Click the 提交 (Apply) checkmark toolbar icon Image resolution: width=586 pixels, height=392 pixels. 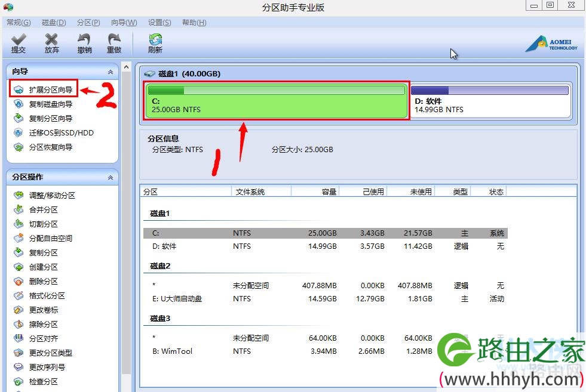coord(19,43)
